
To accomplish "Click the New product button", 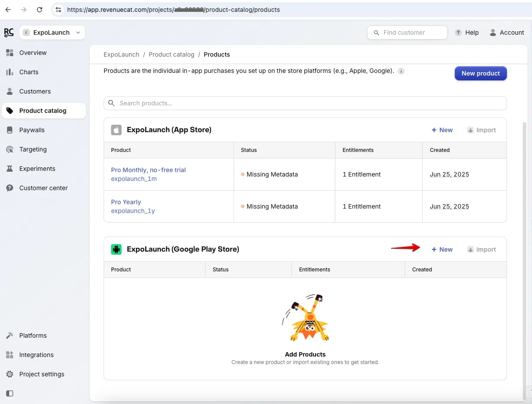I will pos(481,73).
